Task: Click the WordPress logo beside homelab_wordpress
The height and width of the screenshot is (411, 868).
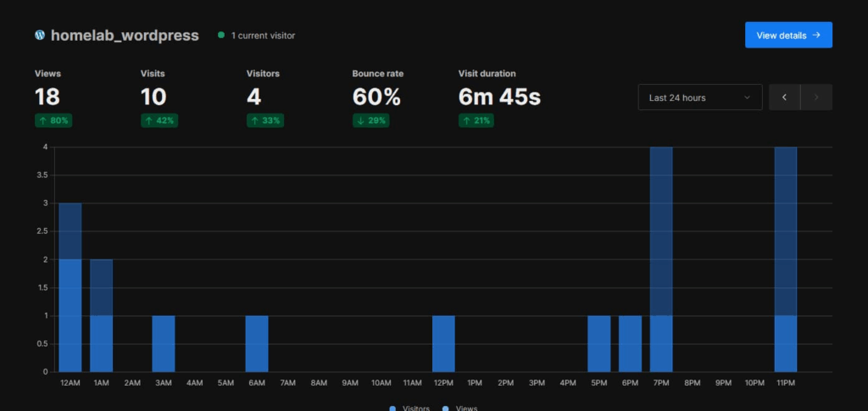Action: pyautogui.click(x=39, y=36)
